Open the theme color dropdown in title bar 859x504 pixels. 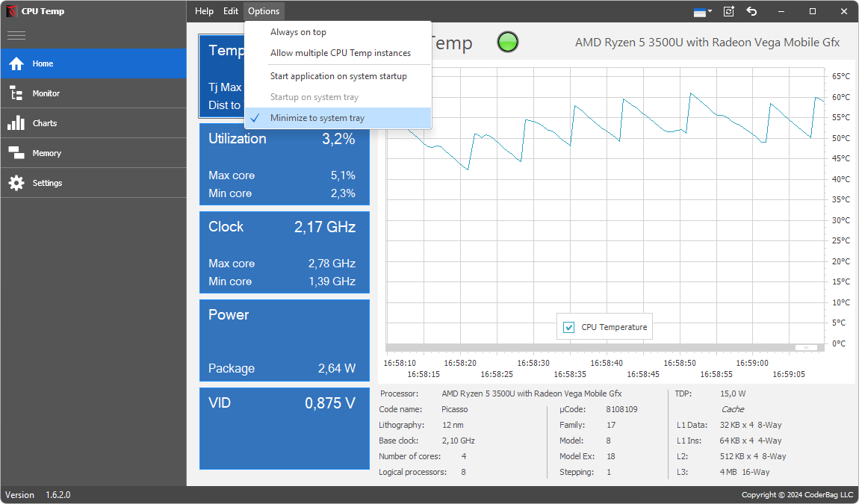tap(702, 11)
